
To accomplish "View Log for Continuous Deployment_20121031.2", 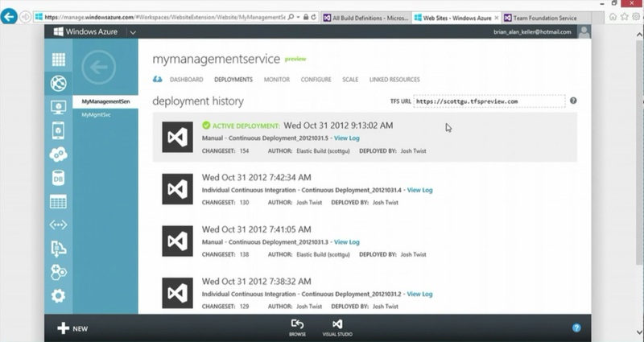I will [x=419, y=294].
